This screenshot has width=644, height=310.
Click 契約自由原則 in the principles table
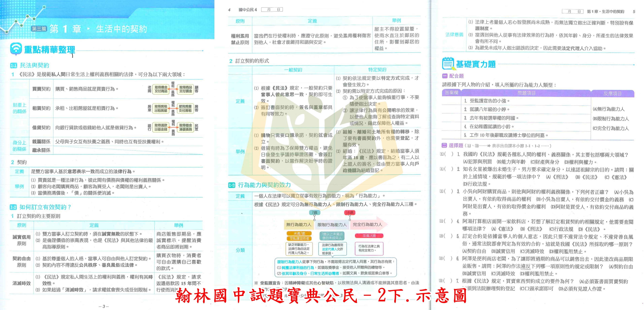pyautogui.click(x=22, y=262)
